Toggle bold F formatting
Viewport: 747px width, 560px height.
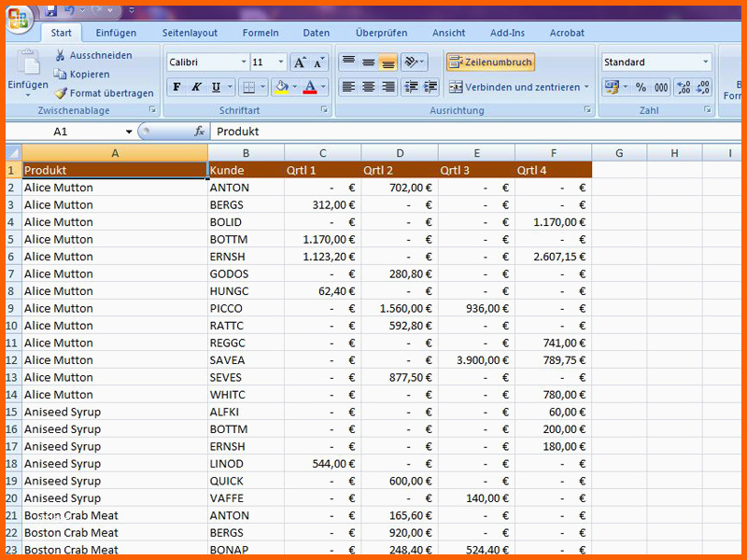(x=176, y=87)
